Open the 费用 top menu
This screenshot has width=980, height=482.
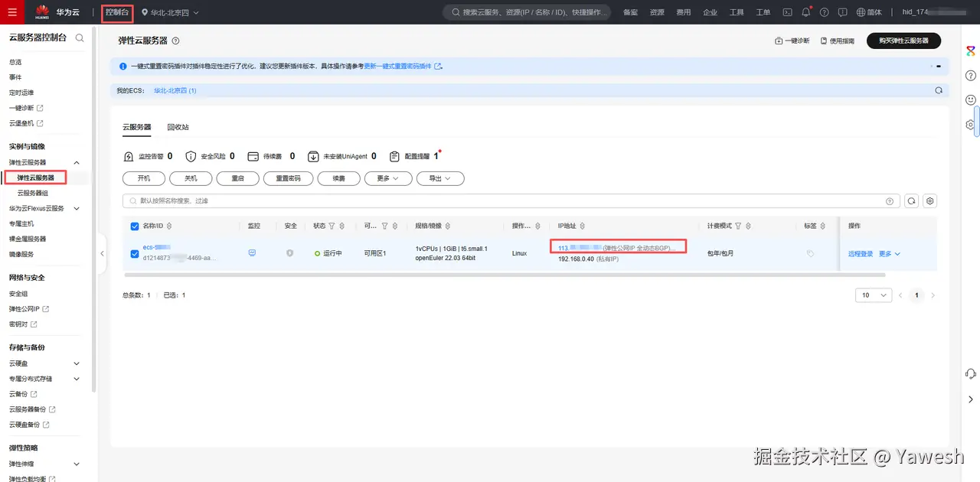tap(684, 12)
